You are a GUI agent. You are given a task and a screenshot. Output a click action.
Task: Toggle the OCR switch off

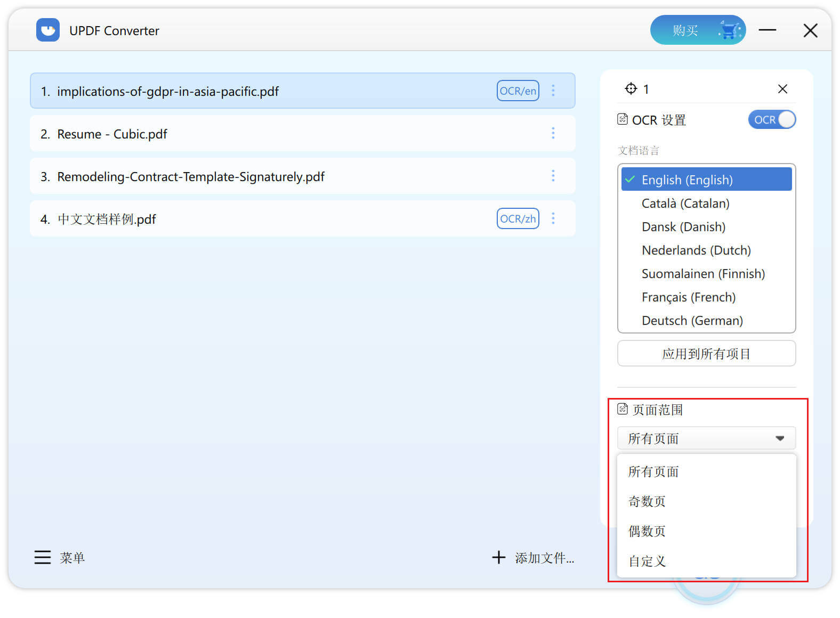(x=771, y=120)
